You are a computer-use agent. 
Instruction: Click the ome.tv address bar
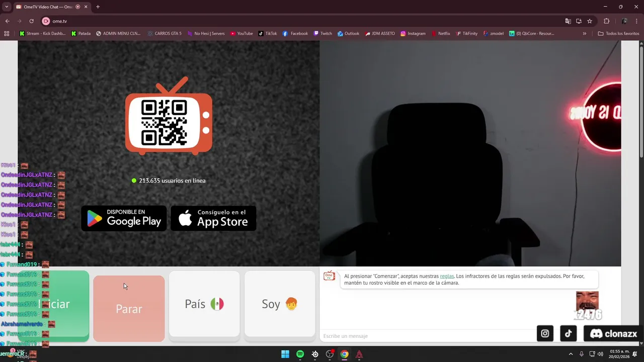pyautogui.click(x=302, y=21)
